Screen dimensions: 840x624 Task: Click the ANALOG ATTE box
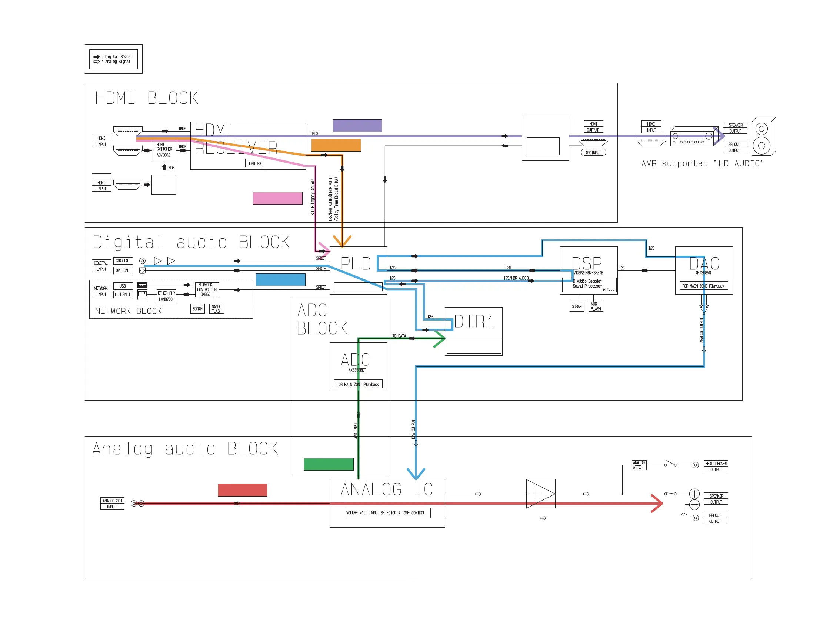[639, 465]
